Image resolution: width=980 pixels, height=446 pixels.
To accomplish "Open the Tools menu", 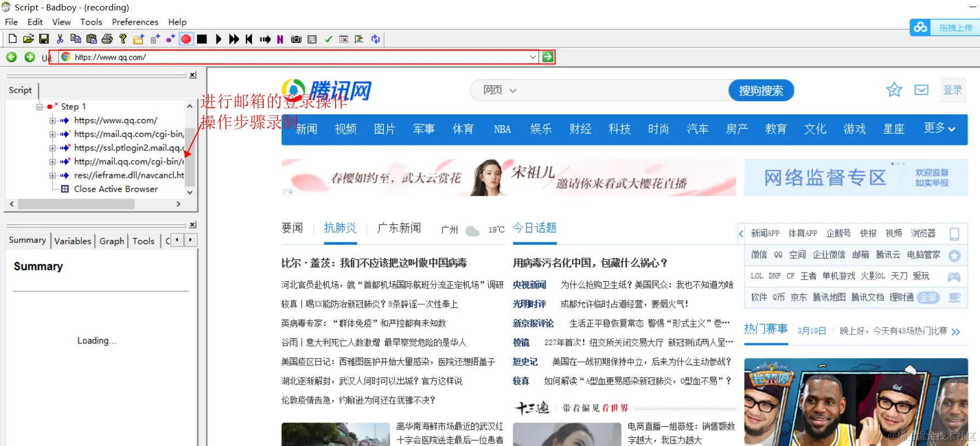I will [x=91, y=22].
